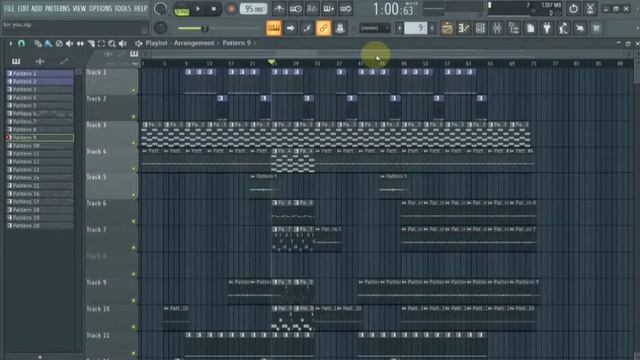Select the Zoom tool in playlist toolbar
This screenshot has width=640, height=360.
111,43
